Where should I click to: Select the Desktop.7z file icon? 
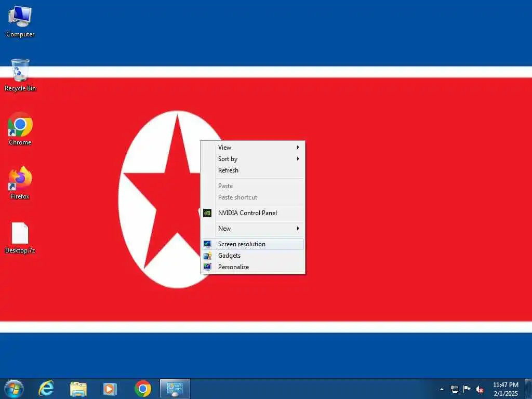(x=20, y=238)
